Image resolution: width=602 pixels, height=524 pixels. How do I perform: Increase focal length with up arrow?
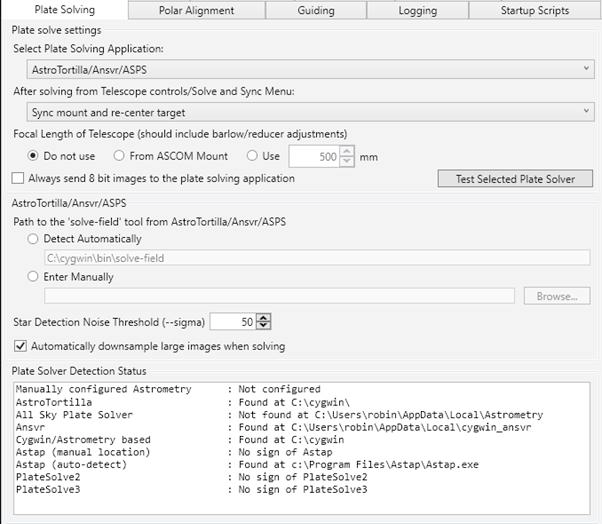point(347,152)
